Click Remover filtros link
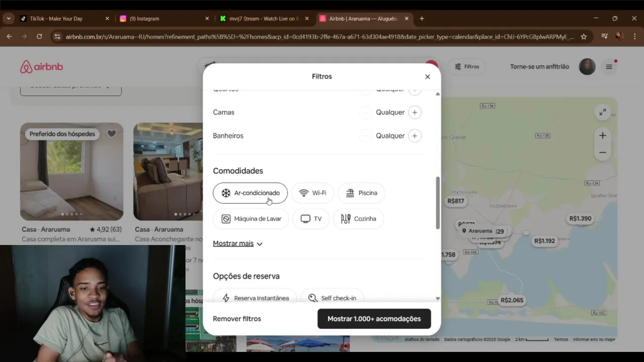The image size is (644, 362). pyautogui.click(x=237, y=319)
